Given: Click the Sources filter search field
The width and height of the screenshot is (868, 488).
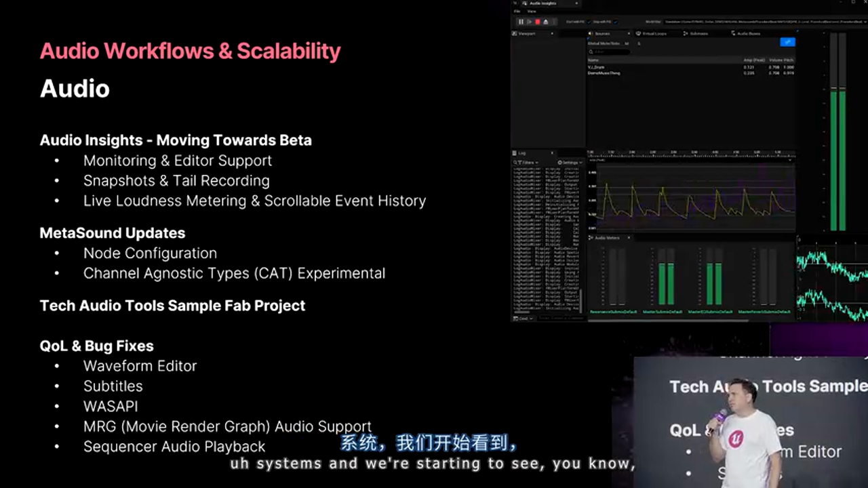Looking at the screenshot, I should pyautogui.click(x=610, y=52).
